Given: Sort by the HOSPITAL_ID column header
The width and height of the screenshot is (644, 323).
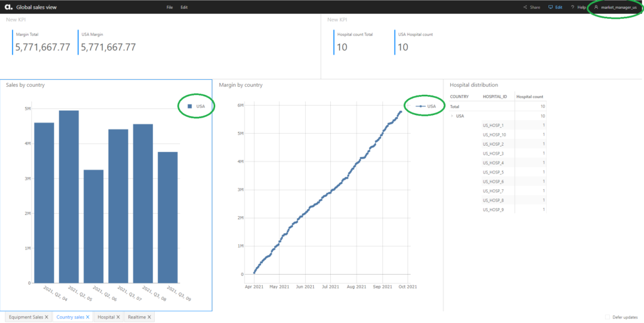Looking at the screenshot, I should [495, 97].
